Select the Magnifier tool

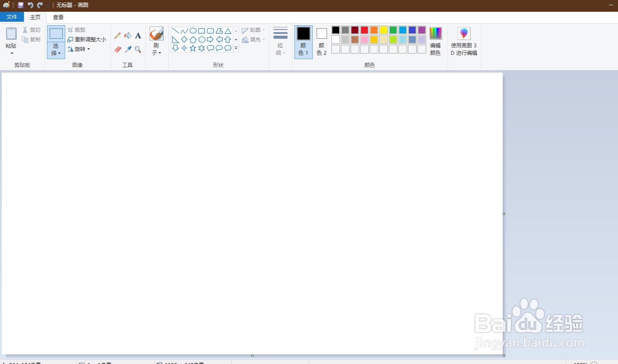pyautogui.click(x=138, y=50)
